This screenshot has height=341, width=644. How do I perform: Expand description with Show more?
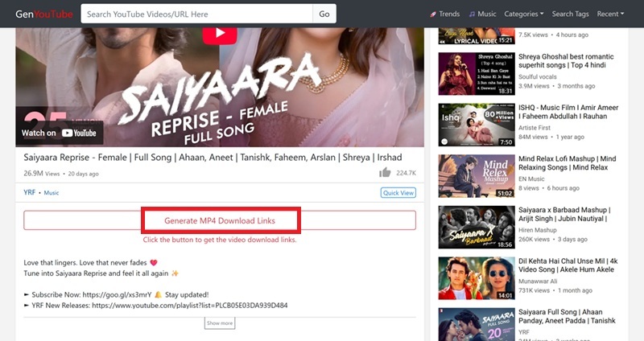click(x=220, y=323)
